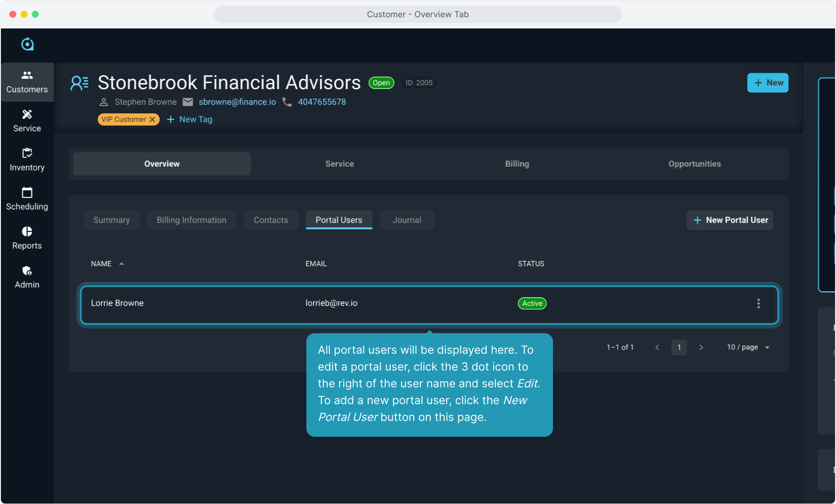Click the New Portal User button

coord(730,220)
